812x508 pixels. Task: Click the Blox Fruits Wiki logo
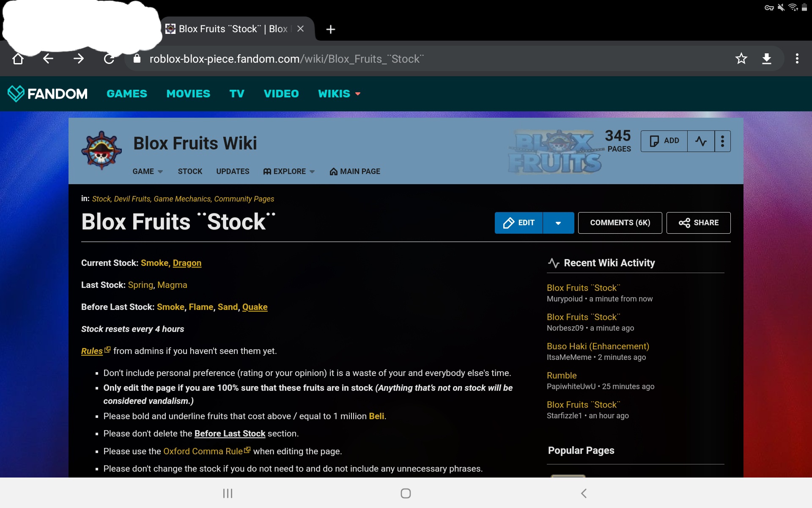pyautogui.click(x=101, y=150)
